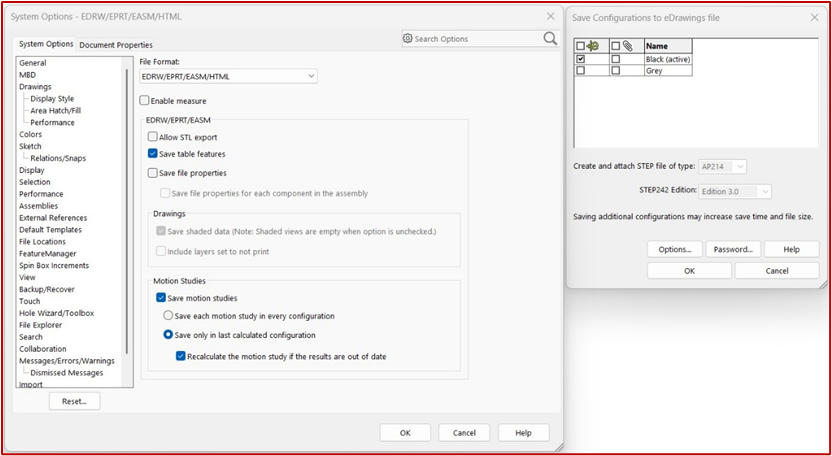
Task: Click the Reset... button
Action: tap(74, 401)
